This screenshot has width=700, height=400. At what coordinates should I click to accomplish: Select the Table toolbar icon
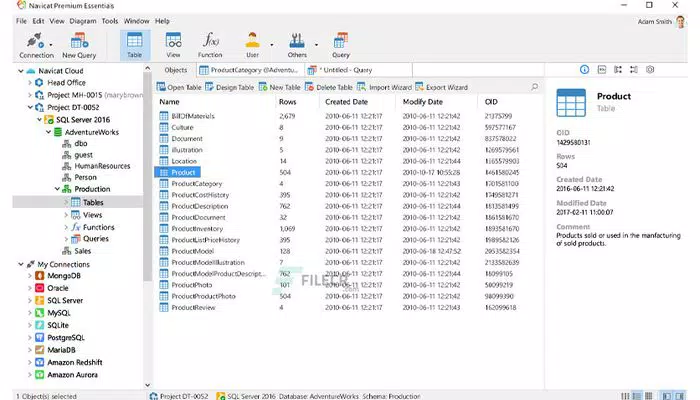click(134, 45)
